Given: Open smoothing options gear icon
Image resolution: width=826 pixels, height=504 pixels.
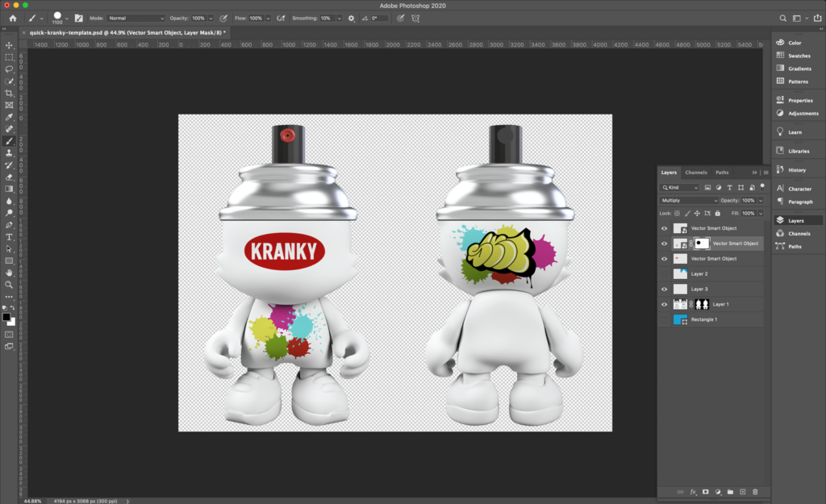Looking at the screenshot, I should point(352,18).
